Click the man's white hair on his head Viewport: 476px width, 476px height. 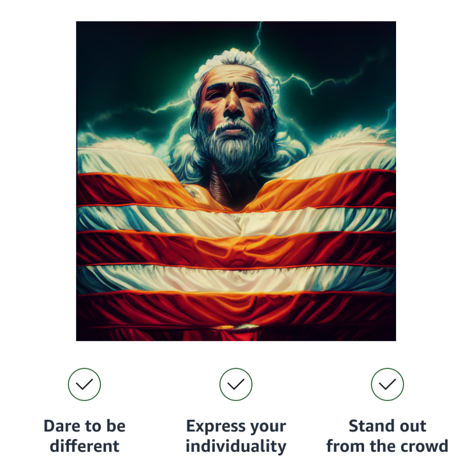234,61
